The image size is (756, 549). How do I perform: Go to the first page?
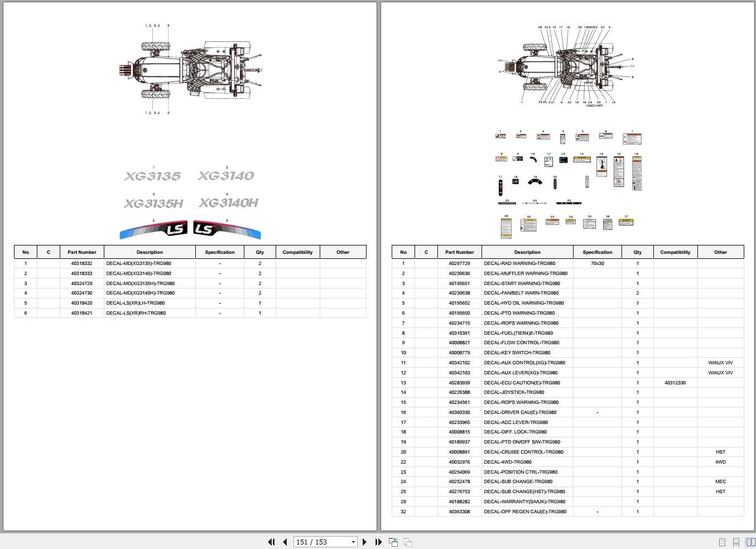(x=271, y=542)
